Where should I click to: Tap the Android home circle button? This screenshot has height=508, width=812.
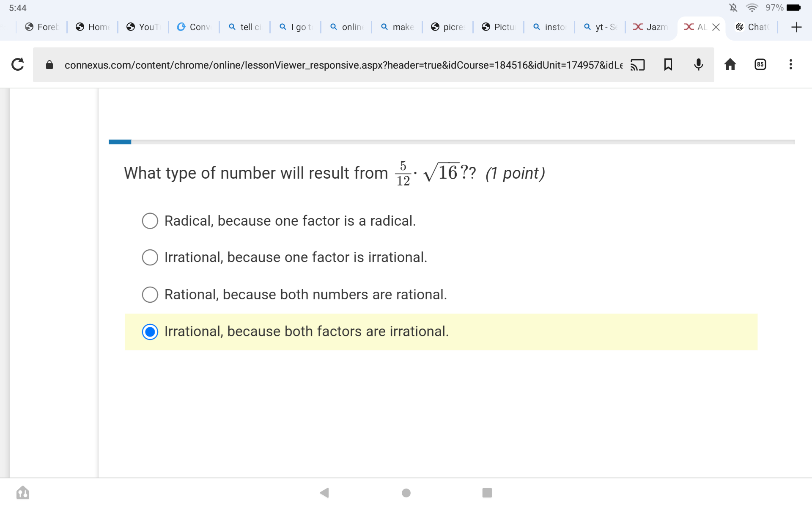point(406,492)
